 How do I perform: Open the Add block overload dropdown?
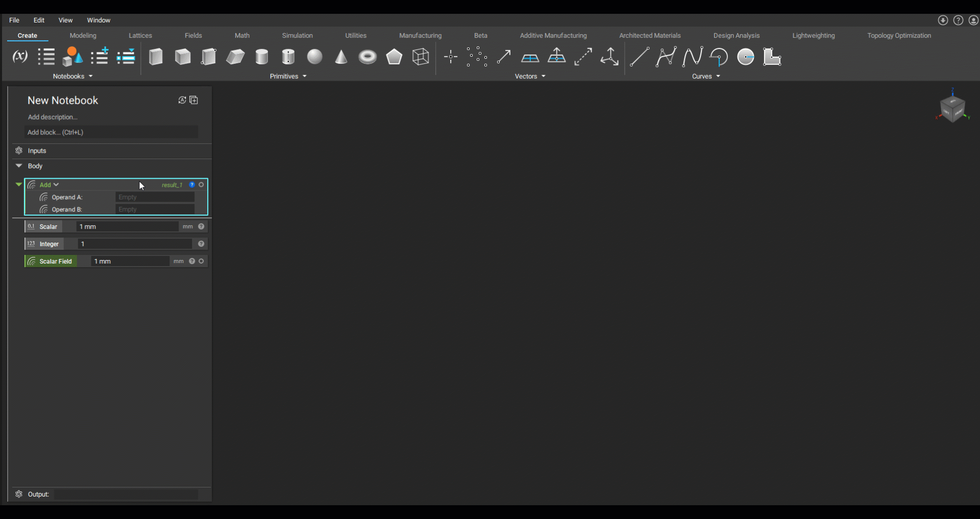(56, 184)
